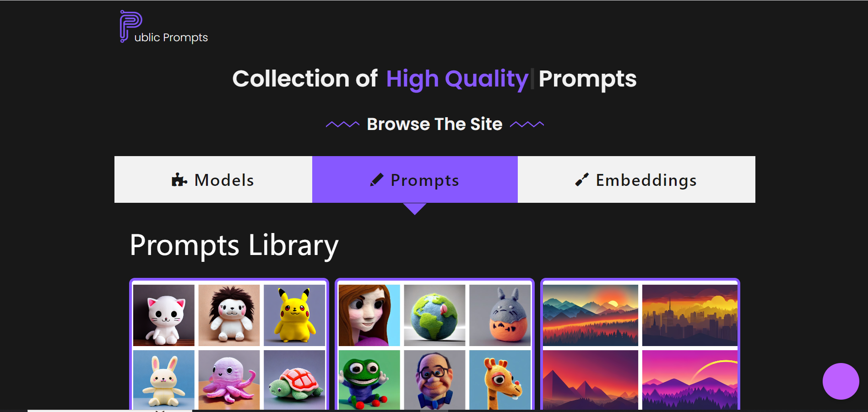Click the puzzle piece icon on Models
This screenshot has height=412, width=868.
179,180
